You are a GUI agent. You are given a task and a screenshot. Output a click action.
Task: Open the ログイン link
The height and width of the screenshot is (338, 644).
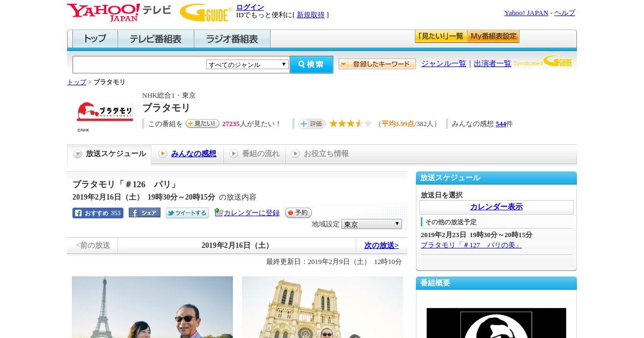(x=250, y=7)
